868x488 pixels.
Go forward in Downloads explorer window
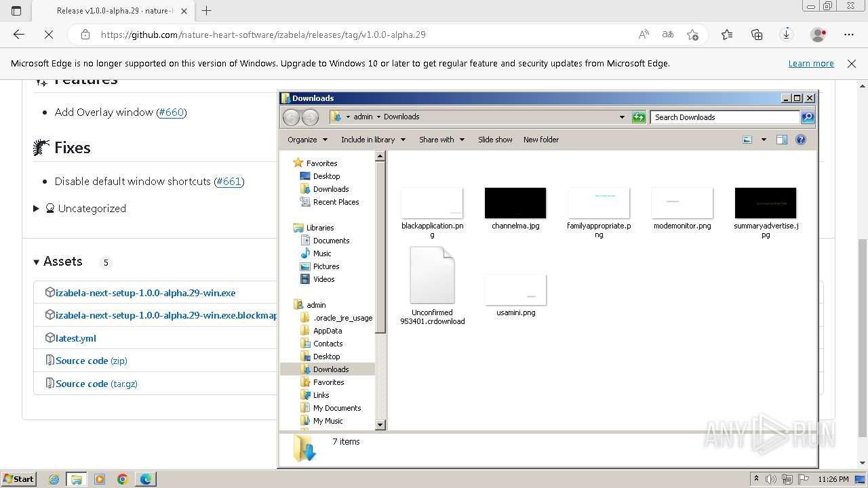310,117
